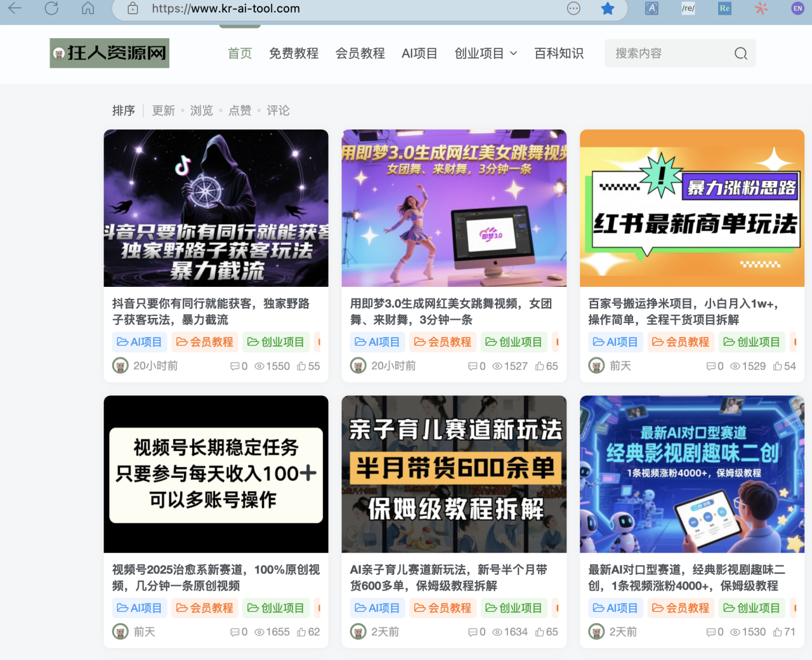Switch to the 百科知识 nav item

point(559,53)
